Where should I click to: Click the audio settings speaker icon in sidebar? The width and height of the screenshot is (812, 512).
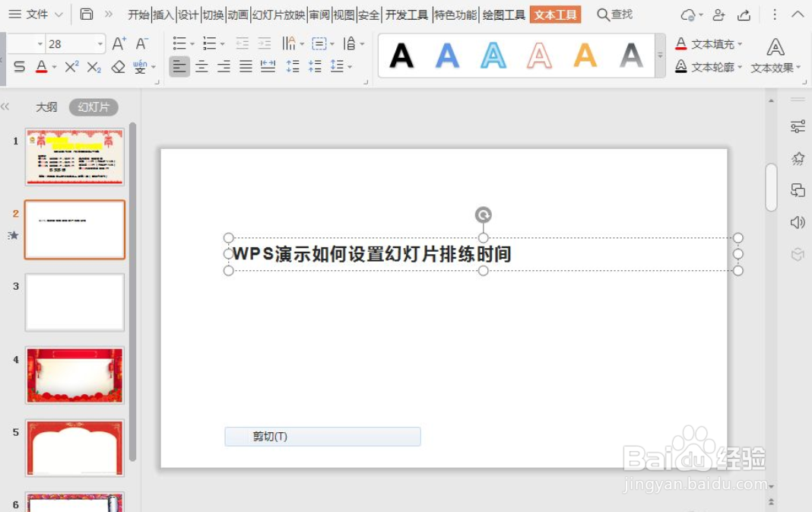point(798,223)
